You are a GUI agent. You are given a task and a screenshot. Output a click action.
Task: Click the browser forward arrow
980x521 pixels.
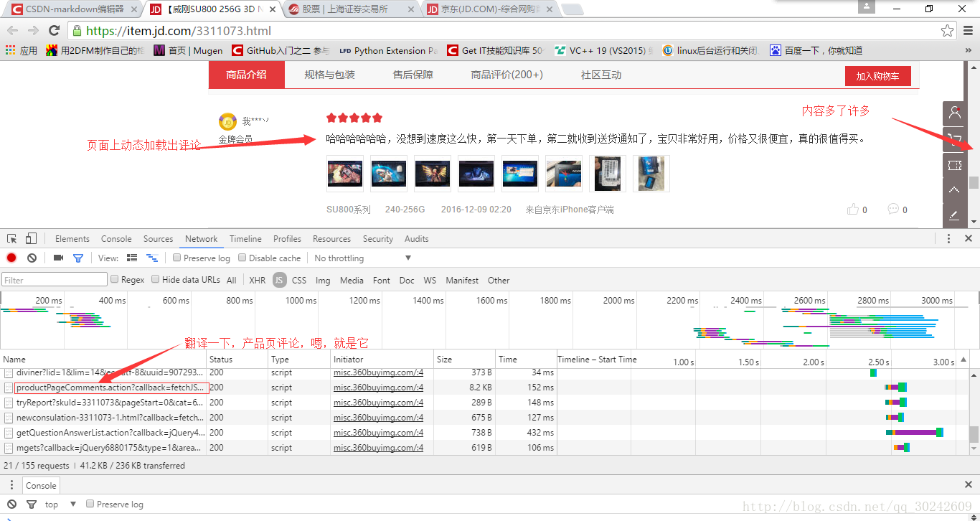pyautogui.click(x=33, y=30)
